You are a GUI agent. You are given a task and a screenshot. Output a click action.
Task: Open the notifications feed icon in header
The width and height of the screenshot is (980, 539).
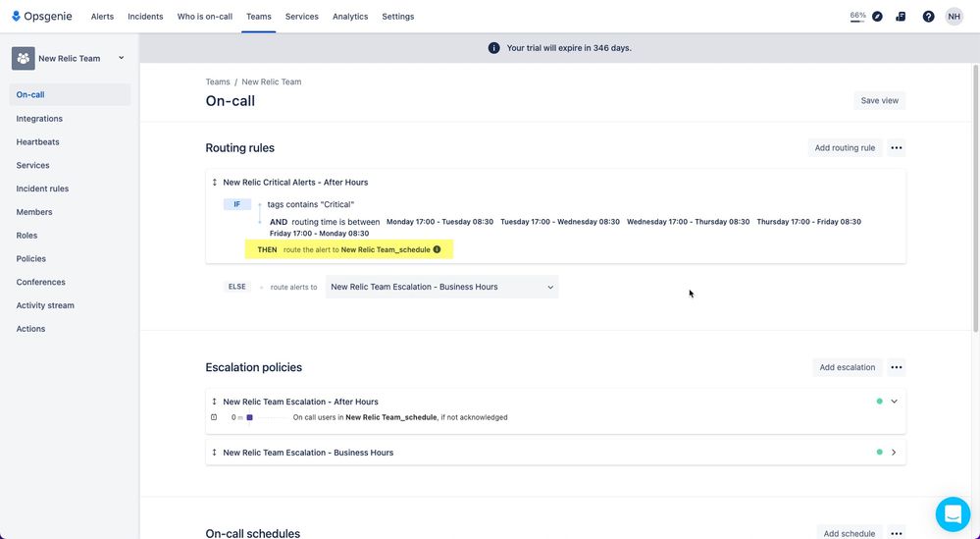901,17
